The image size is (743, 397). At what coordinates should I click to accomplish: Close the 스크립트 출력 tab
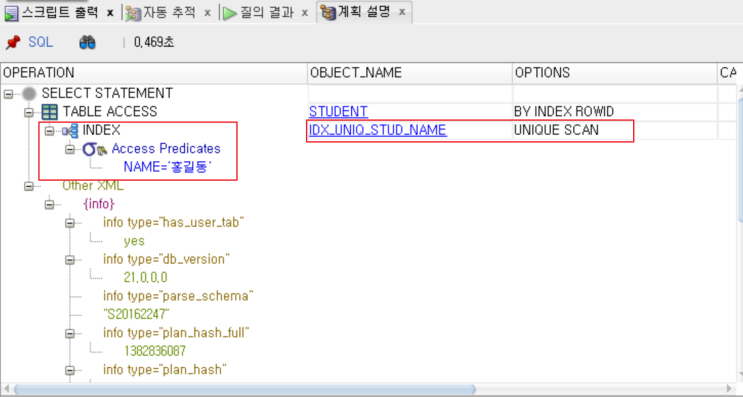point(110,13)
